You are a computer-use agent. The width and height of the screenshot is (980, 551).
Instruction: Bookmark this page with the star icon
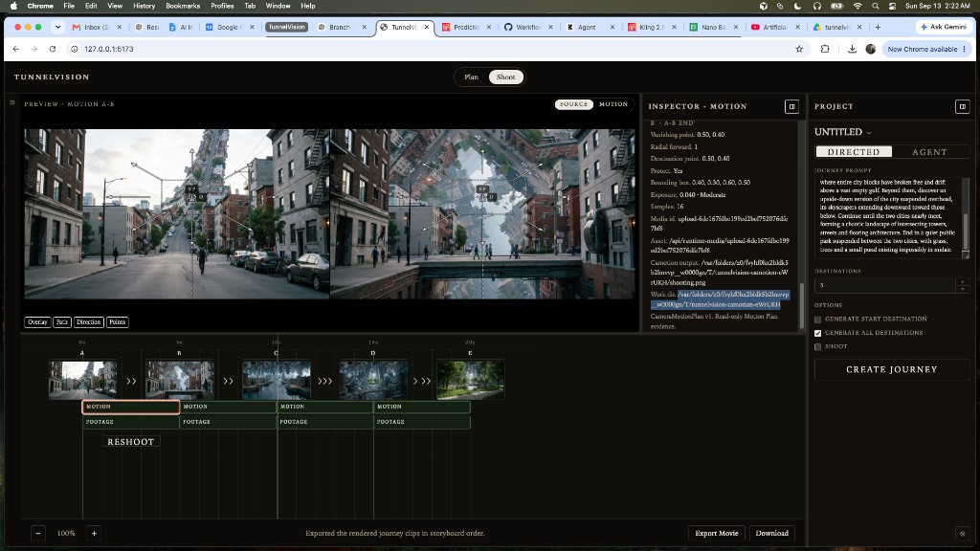tap(799, 49)
